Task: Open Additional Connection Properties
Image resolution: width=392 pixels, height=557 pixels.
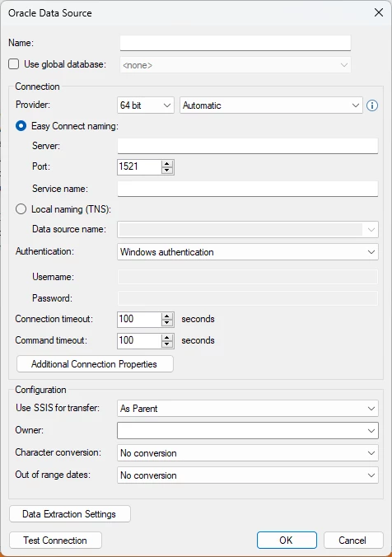Action: (95, 364)
